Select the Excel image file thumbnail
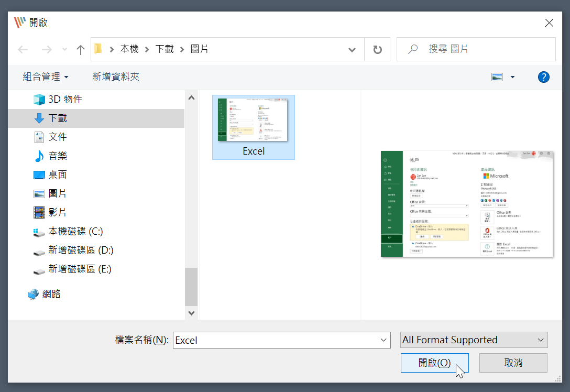Screen dimensions: 570x392 pos(254,127)
